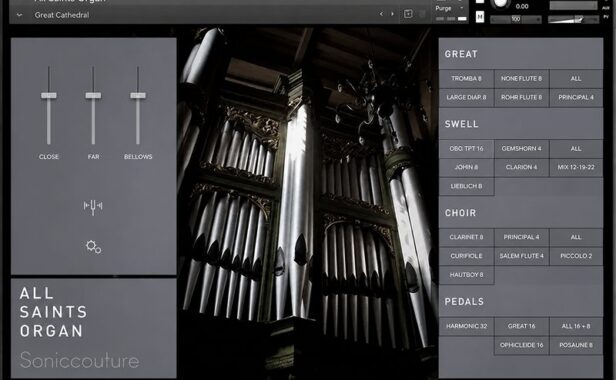Screen dimensions: 616x380
Task: Toggle Pedals OPHICLEIDE 16 stop
Action: [521, 345]
